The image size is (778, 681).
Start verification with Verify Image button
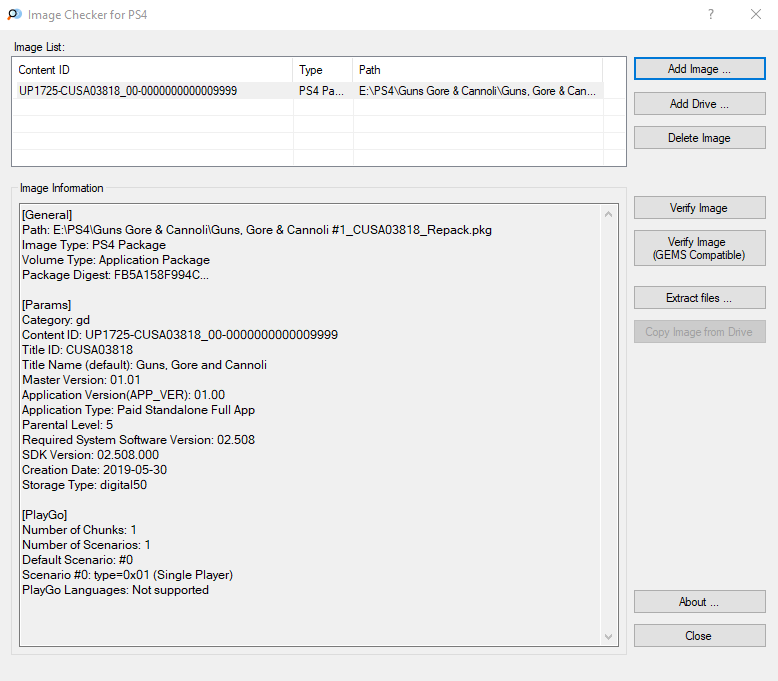click(x=700, y=208)
